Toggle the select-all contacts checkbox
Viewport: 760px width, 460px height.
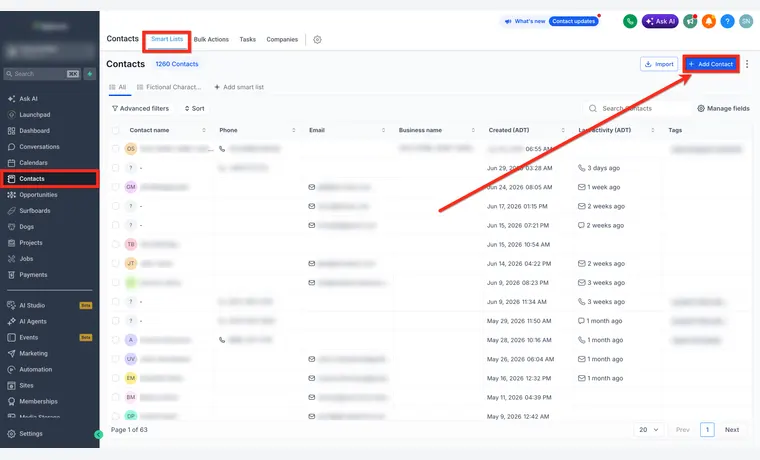pyautogui.click(x=115, y=130)
